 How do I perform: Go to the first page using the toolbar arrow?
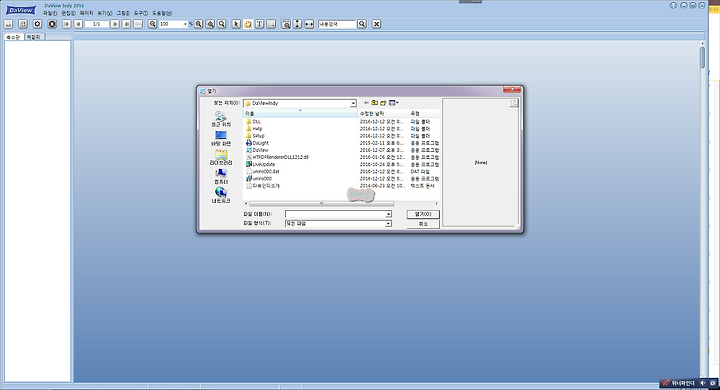(67, 24)
